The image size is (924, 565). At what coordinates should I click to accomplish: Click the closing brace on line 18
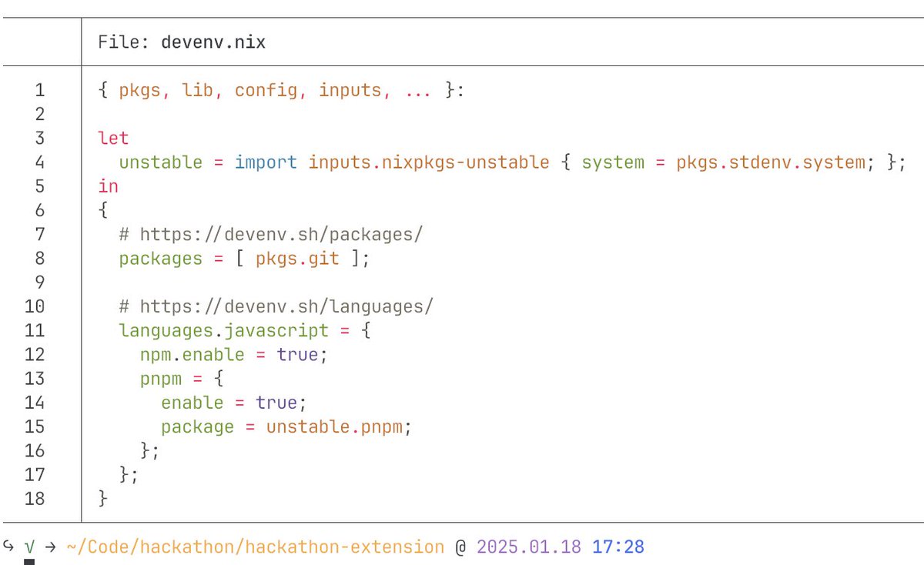(x=103, y=498)
